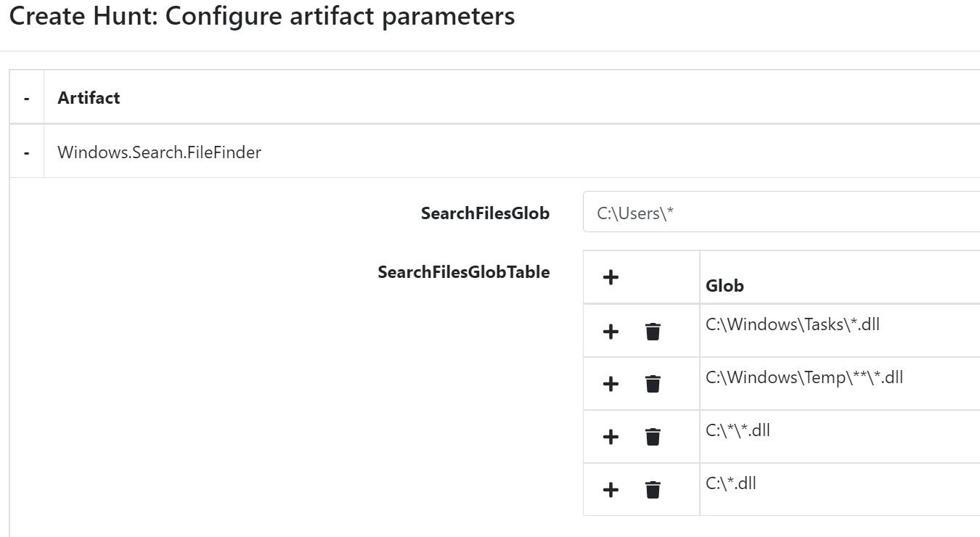Collapse the Windows.Search.FileFinder artifact parameters

[x=27, y=152]
